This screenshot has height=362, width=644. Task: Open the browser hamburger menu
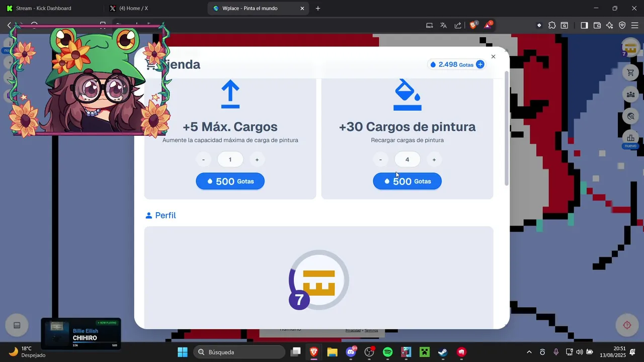[x=634, y=25]
